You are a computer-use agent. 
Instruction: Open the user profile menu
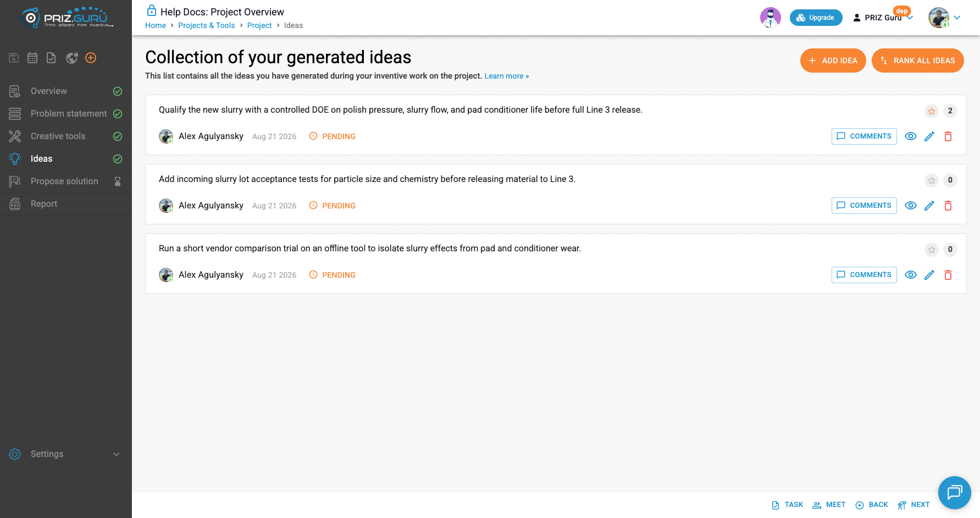[x=944, y=18]
